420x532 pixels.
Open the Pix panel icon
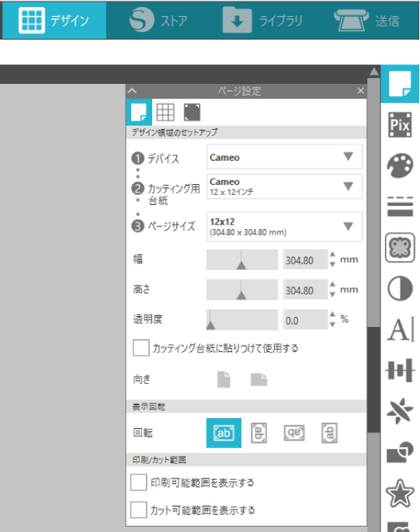(400, 124)
